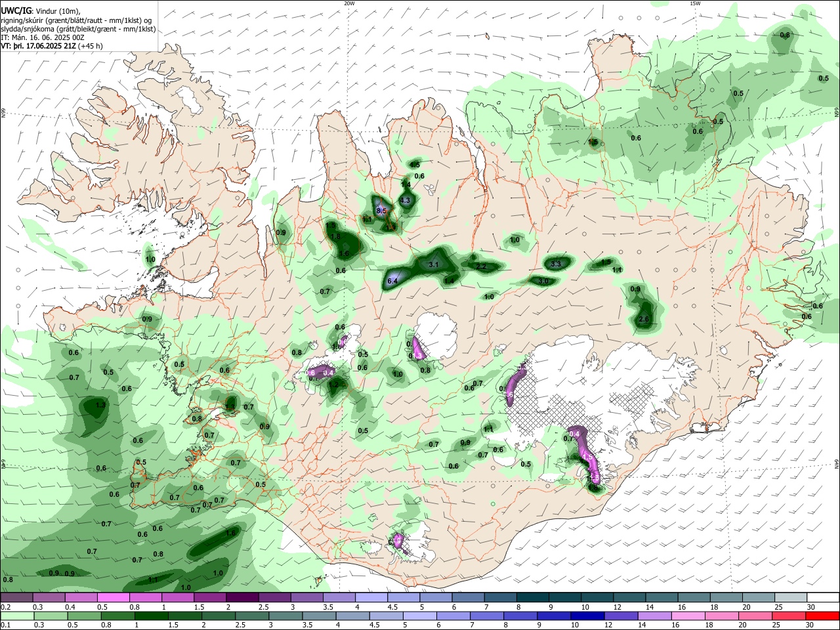Select the 3.0 rainfall value label
The image size is (840, 630).
pos(543,281)
